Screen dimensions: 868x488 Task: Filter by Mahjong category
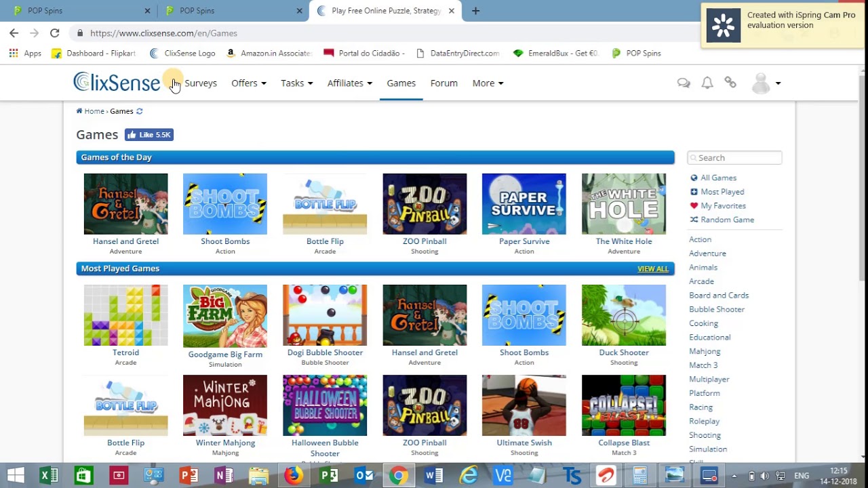pos(705,351)
